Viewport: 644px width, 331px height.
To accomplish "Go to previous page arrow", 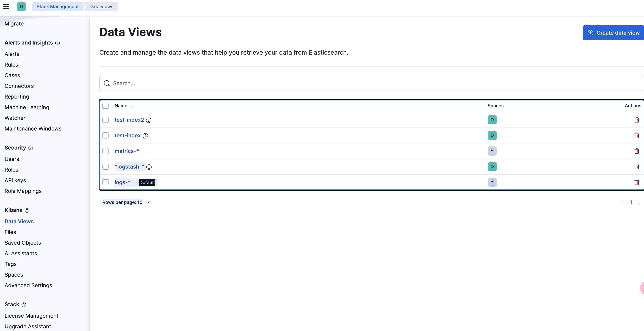I will (622, 203).
